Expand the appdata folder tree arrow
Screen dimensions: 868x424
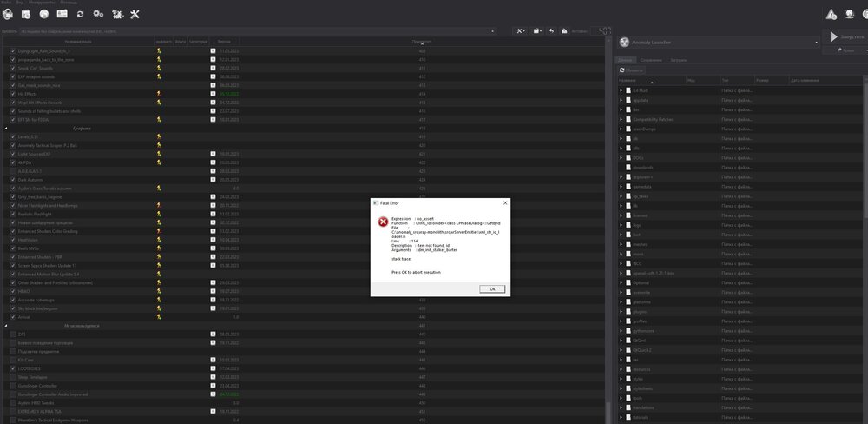click(621, 100)
